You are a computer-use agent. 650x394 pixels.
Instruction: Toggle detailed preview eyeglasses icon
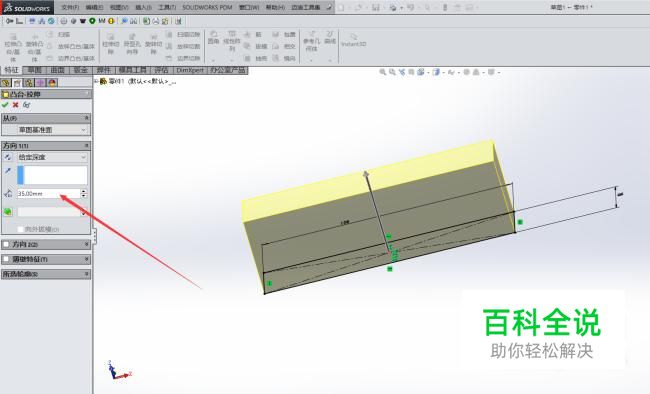coord(27,105)
